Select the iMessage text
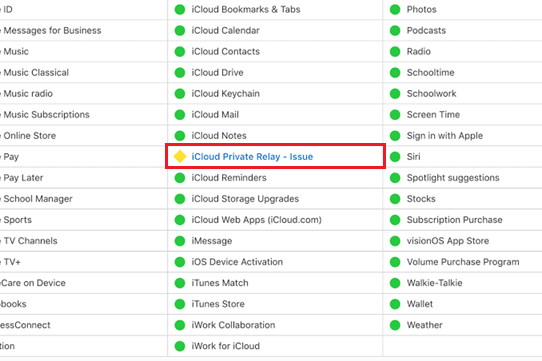The image size is (542, 361). [212, 241]
